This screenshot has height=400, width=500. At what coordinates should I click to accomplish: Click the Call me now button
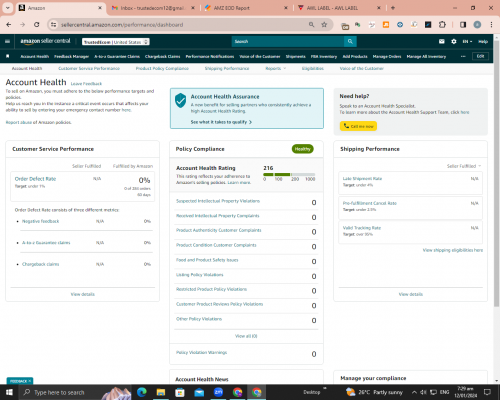358,126
